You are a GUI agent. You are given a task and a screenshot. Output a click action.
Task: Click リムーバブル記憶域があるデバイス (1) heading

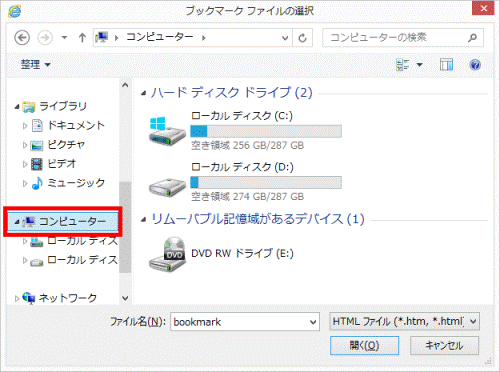coord(258,219)
